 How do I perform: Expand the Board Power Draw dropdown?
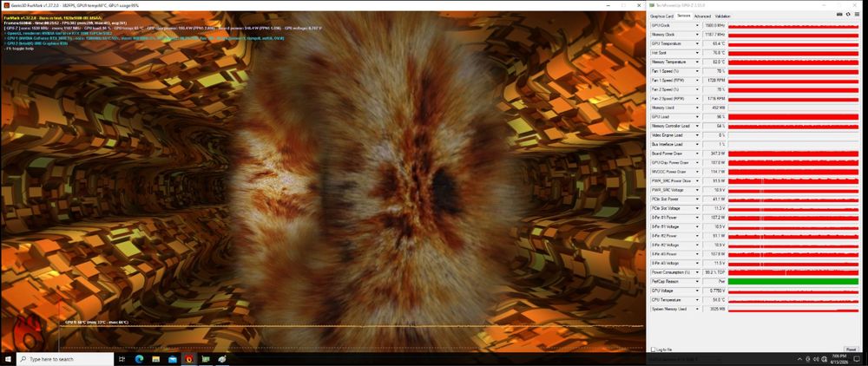click(x=696, y=154)
